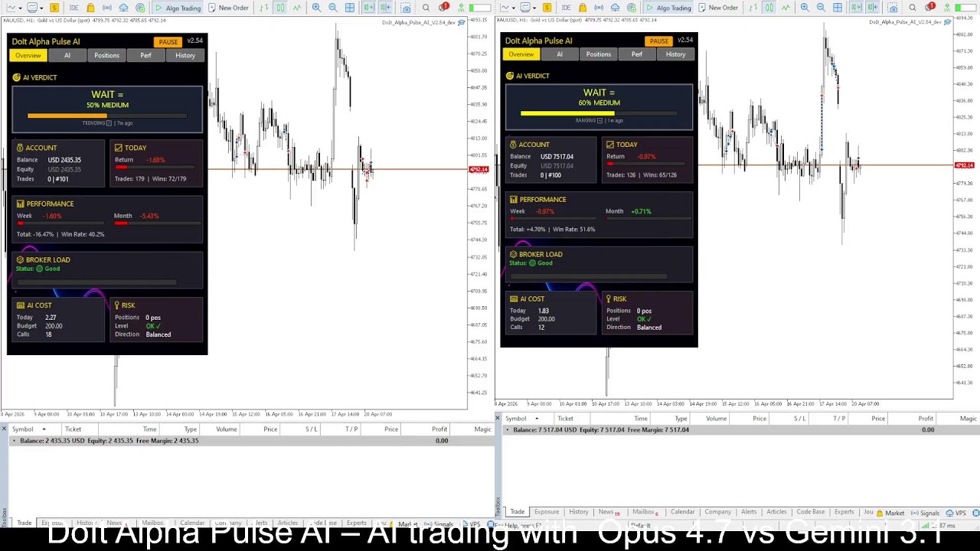Click New Order in left terminal toolbar
The width and height of the screenshot is (980, 551).
228,8
